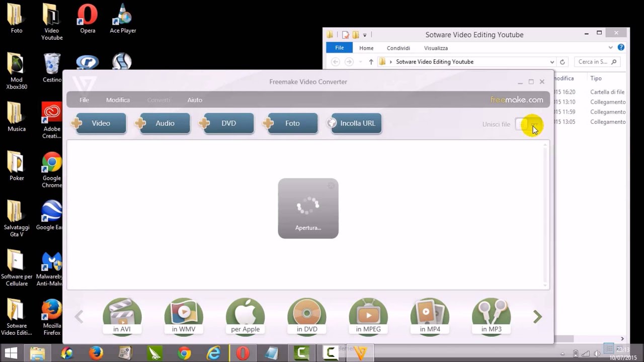Viewport: 644px width, 362px height.
Task: Select the Salvataggi Gta V desktop folder
Action: point(17,219)
